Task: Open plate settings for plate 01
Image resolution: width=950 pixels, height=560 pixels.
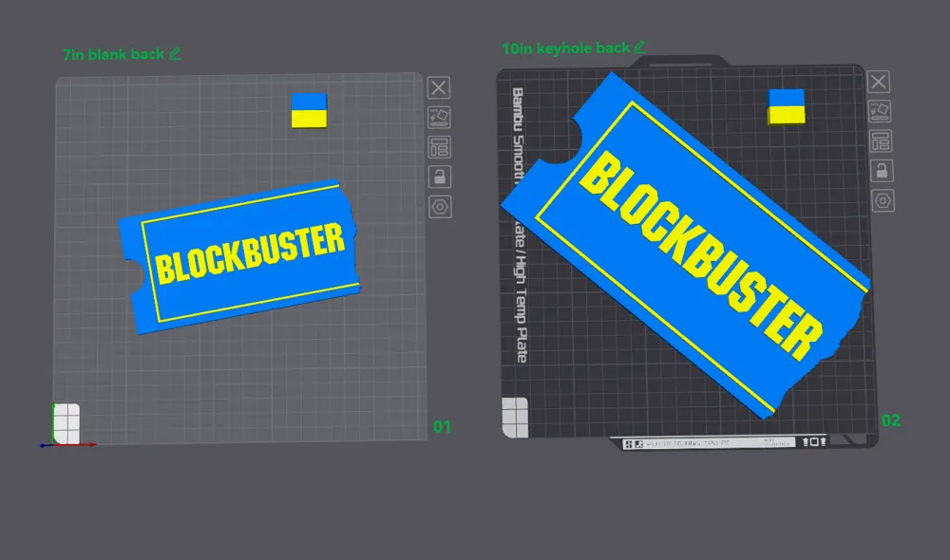Action: pyautogui.click(x=440, y=207)
